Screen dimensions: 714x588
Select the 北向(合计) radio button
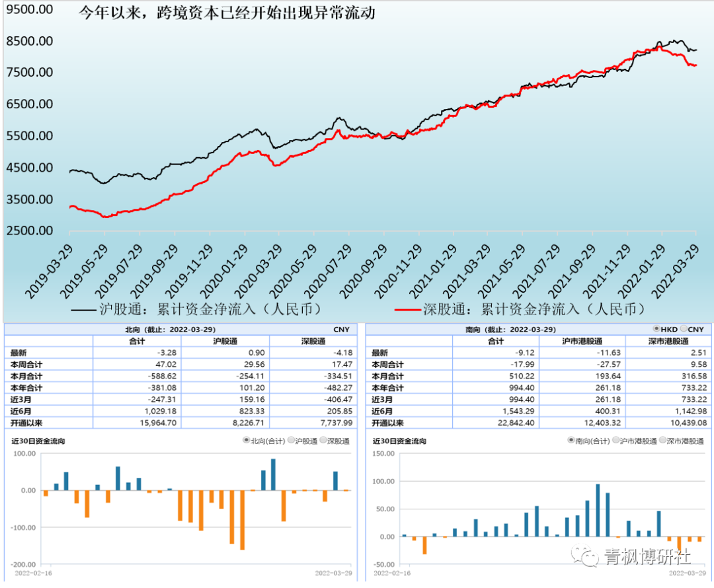[x=247, y=441]
